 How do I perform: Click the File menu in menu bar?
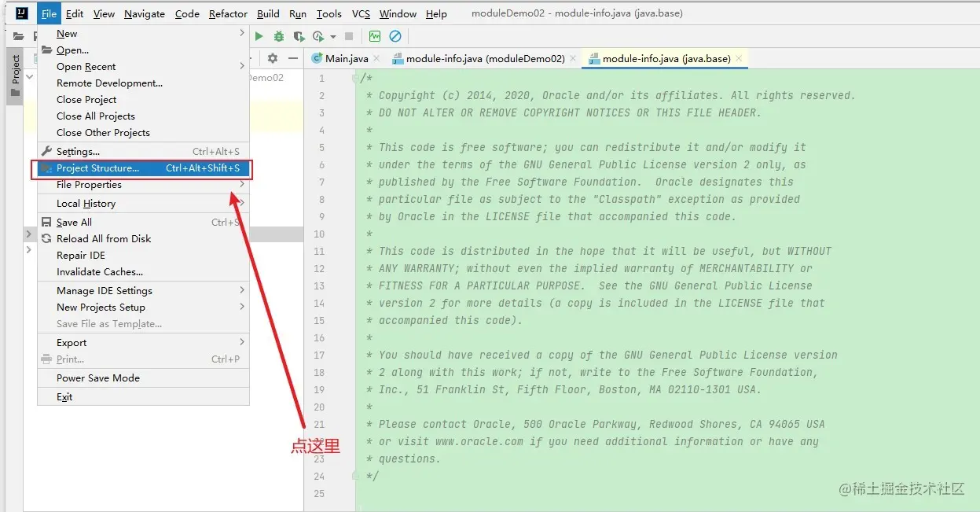[x=49, y=13]
